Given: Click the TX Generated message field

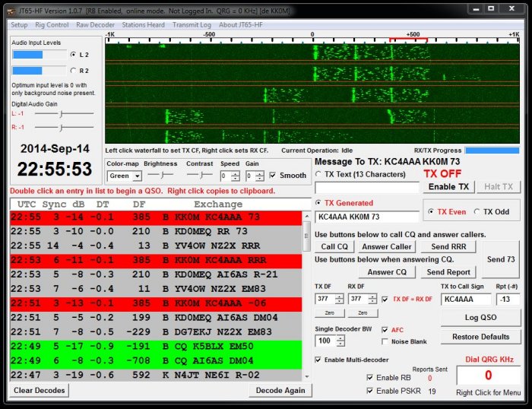Looking at the screenshot, I should point(367,217).
